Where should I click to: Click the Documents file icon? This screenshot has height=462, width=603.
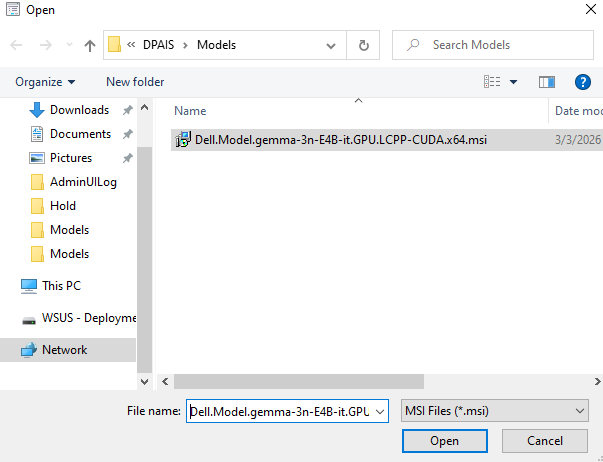pos(37,134)
